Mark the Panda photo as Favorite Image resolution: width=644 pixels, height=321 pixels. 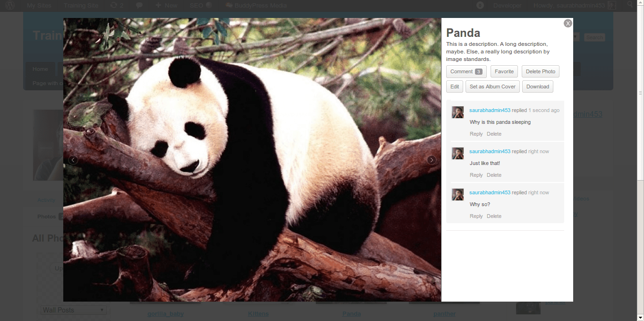coord(504,71)
